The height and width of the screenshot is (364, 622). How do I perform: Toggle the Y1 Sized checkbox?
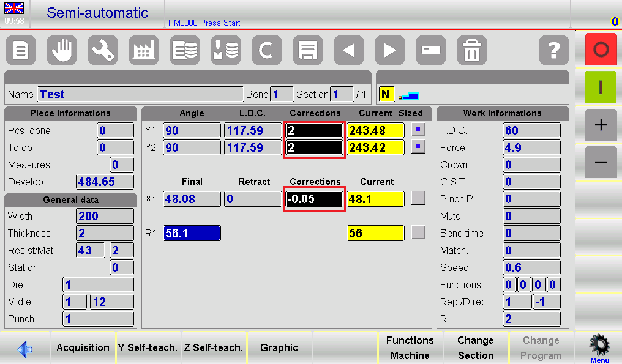pyautogui.click(x=418, y=130)
